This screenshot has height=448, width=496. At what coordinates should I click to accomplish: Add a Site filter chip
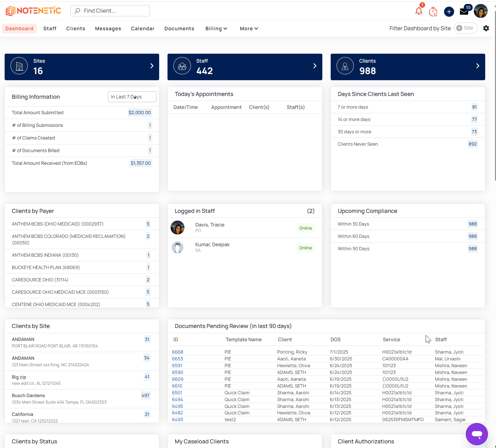tap(465, 28)
